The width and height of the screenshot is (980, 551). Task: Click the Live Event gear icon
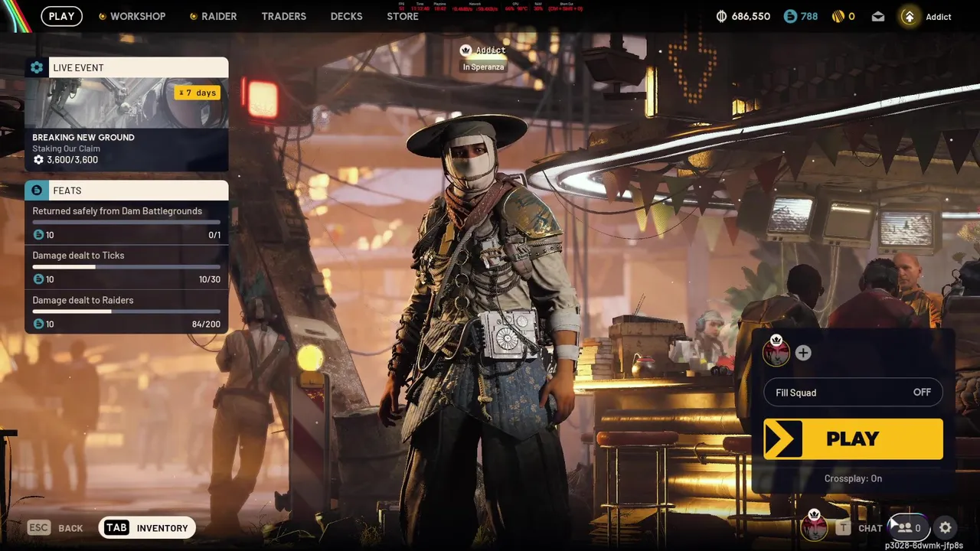[x=37, y=67]
